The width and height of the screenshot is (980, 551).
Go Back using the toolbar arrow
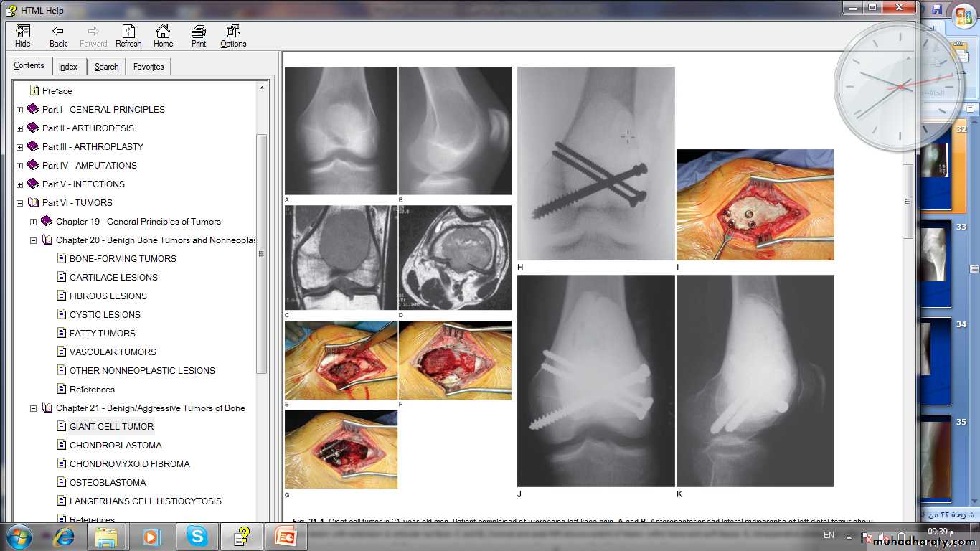pyautogui.click(x=58, y=36)
